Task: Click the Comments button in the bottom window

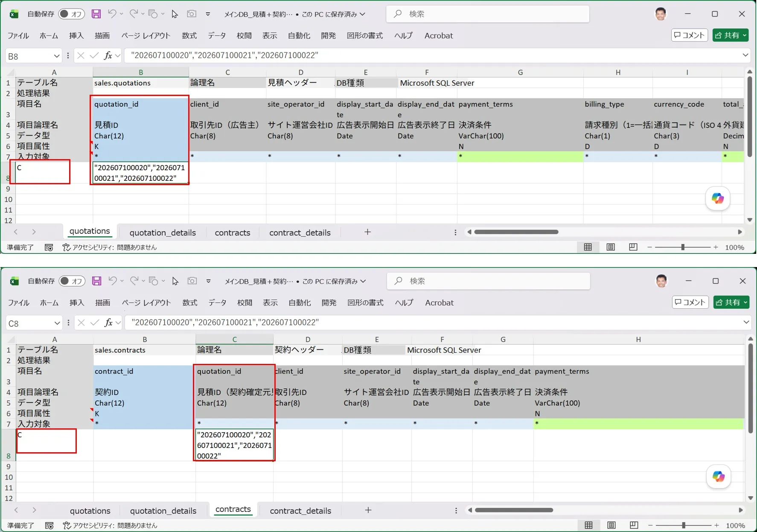Action: (690, 302)
